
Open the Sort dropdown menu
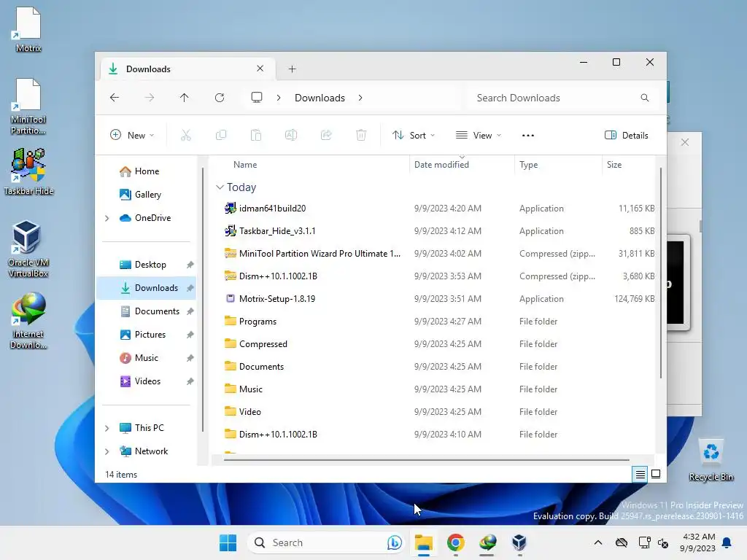(413, 135)
